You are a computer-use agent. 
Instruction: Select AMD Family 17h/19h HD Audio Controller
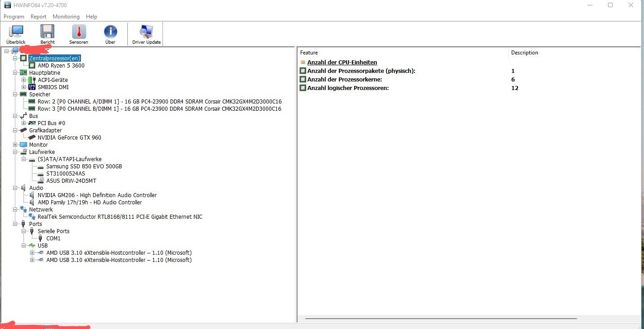pyautogui.click(x=90, y=203)
